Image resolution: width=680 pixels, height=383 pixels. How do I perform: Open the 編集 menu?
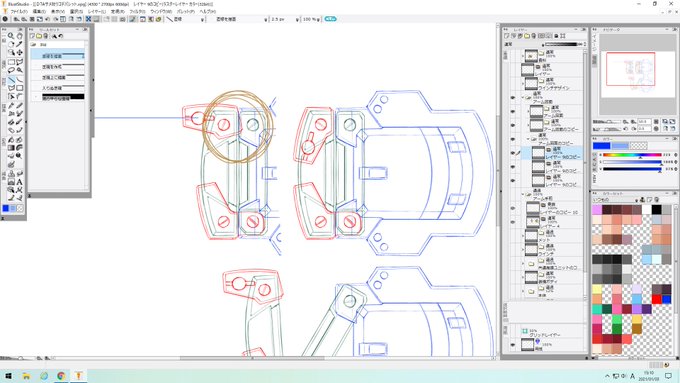pyautogui.click(x=39, y=11)
